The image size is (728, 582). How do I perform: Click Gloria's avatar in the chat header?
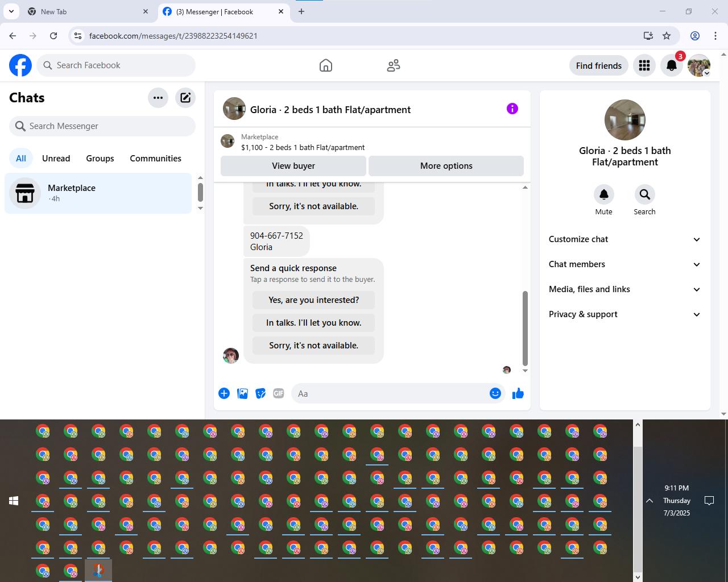(234, 109)
